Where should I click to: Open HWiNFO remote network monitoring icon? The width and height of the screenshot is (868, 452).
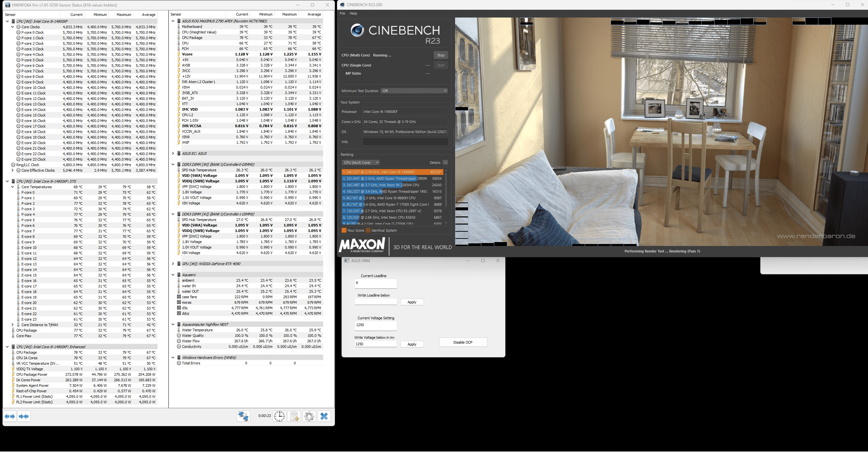243,416
